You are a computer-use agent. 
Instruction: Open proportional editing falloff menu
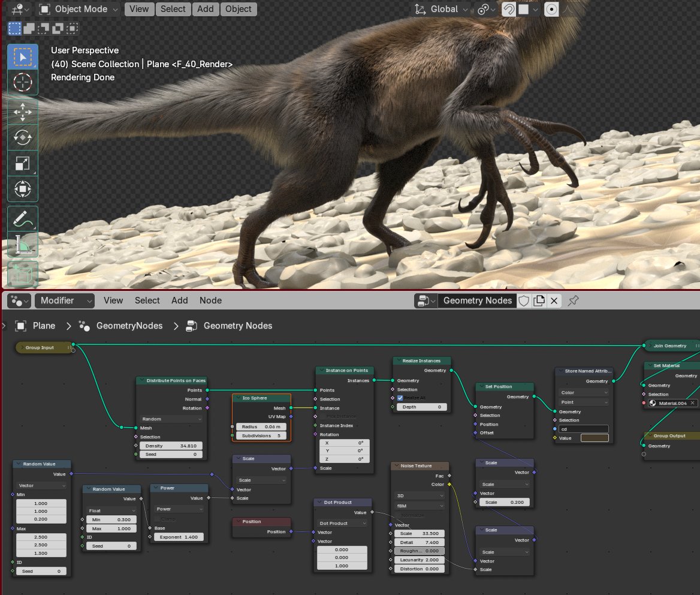pos(566,10)
